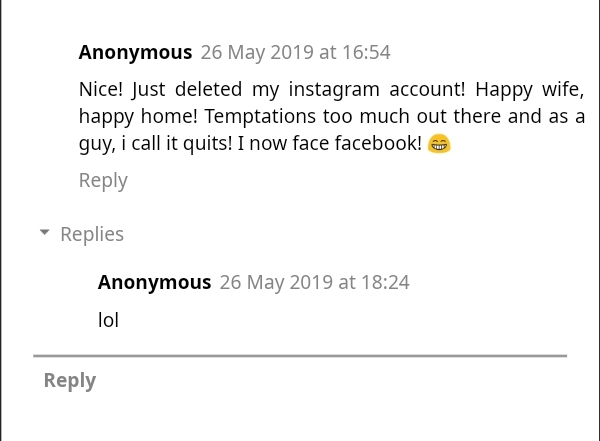Open the first Anonymous commenter's name
Viewport: 600px width, 441px height.
coord(135,52)
